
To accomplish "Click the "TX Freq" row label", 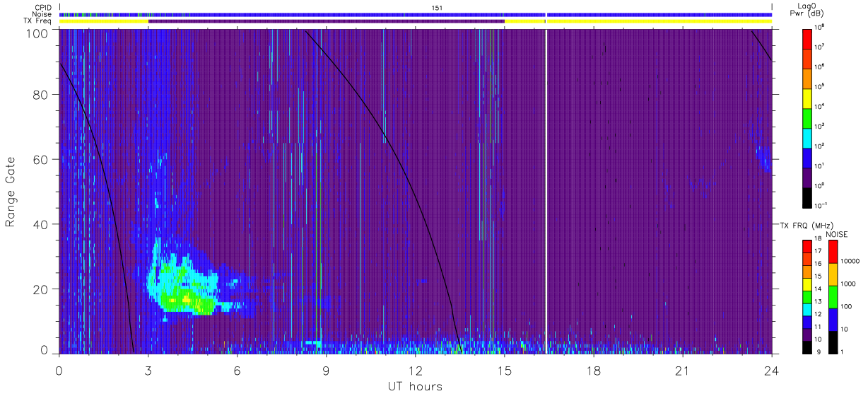I will coord(39,21).
